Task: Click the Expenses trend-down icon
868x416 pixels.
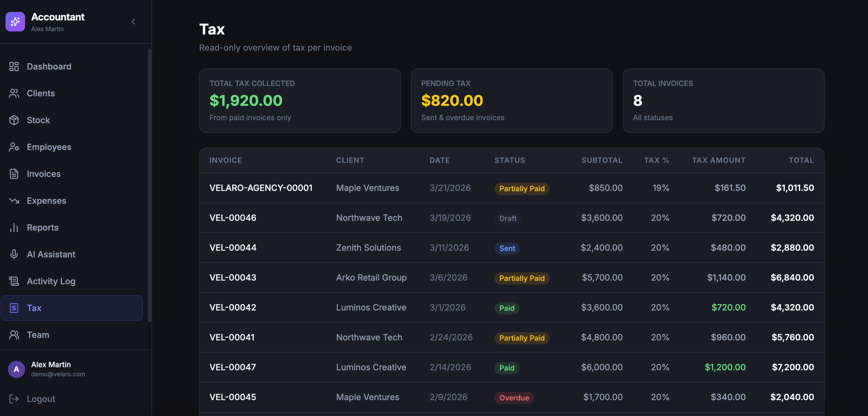Action: click(14, 201)
